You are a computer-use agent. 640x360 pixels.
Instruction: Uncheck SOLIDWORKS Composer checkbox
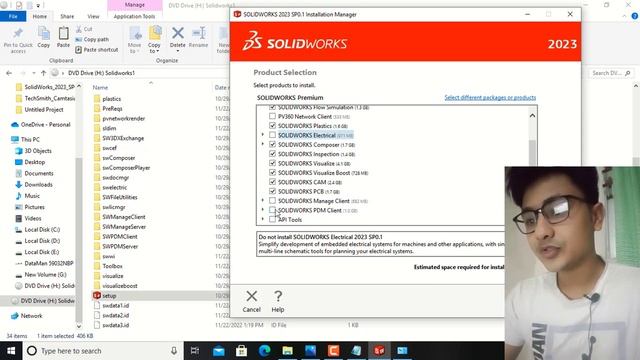coord(272,144)
